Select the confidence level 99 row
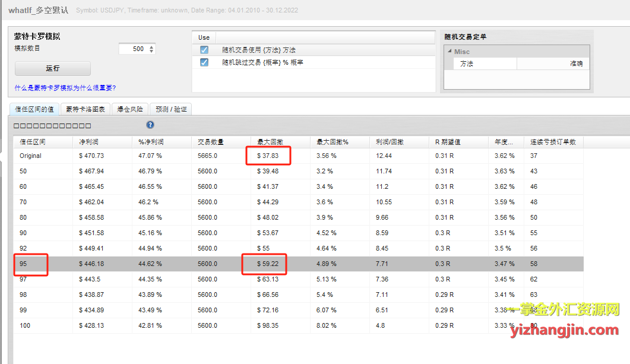Image resolution: width=630 pixels, height=364 pixels. coord(298,310)
